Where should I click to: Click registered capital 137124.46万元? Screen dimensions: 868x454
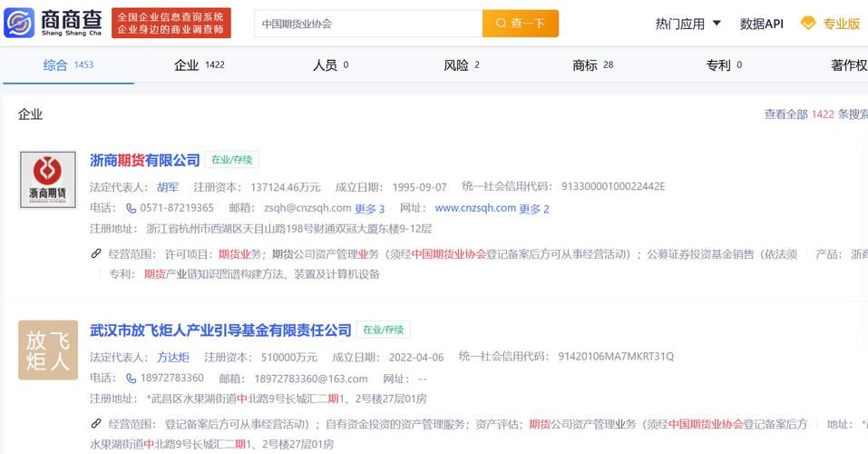pos(286,187)
